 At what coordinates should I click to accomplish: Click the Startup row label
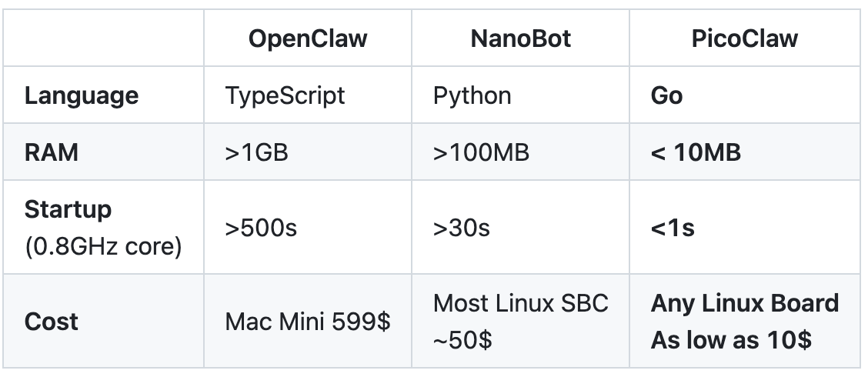pyautogui.click(x=68, y=209)
